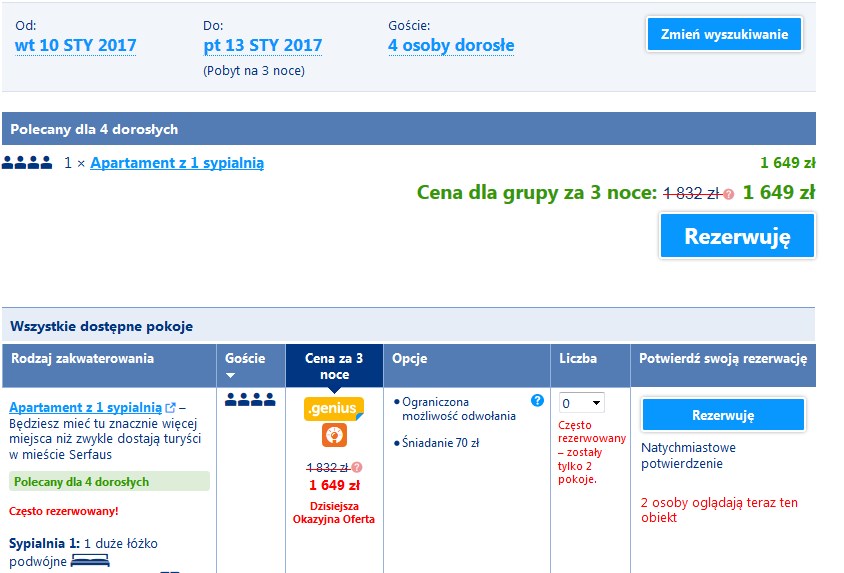
Task: Sort by guests using column arrow
Action: 230,375
